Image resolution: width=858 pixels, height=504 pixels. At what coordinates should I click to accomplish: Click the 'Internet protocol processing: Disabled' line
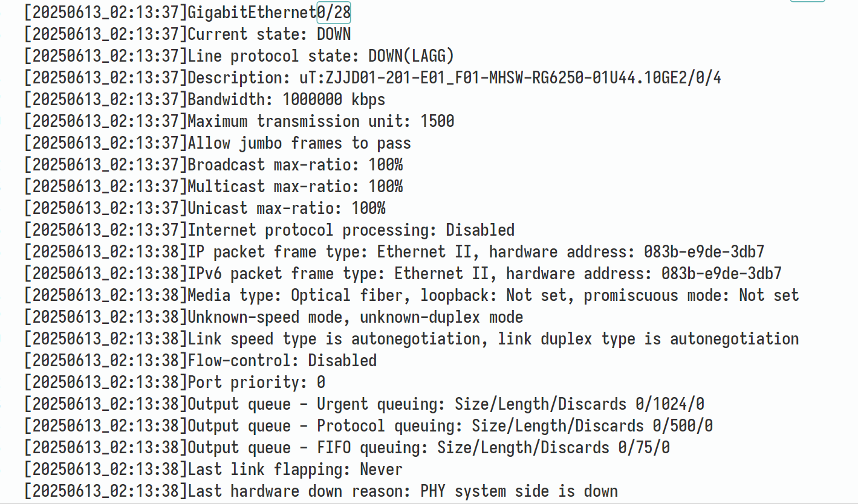coord(351,230)
